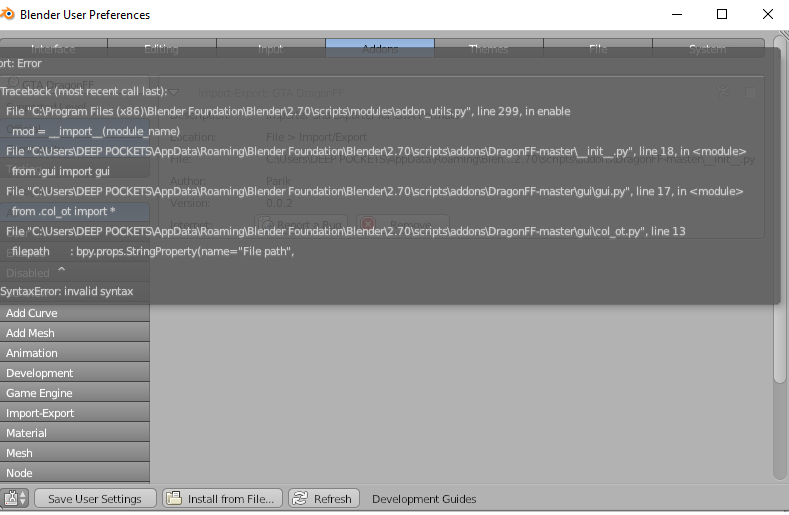Select the Material category
This screenshot has height=515, width=789.
tap(74, 433)
